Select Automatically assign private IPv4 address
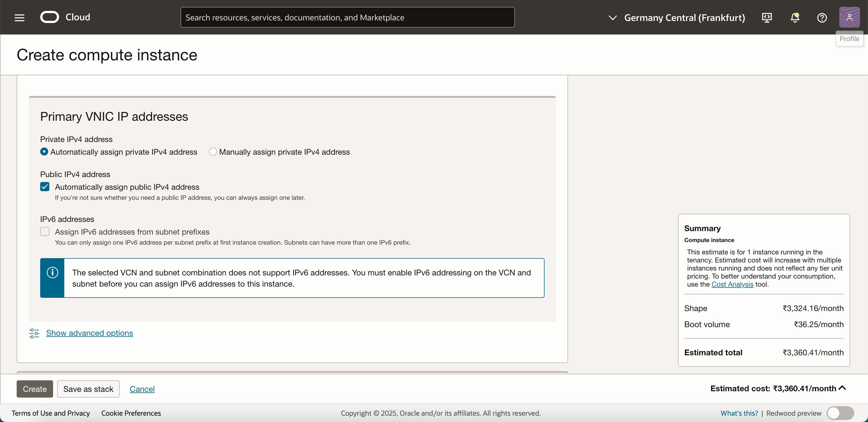This screenshot has width=868, height=422. pyautogui.click(x=44, y=152)
